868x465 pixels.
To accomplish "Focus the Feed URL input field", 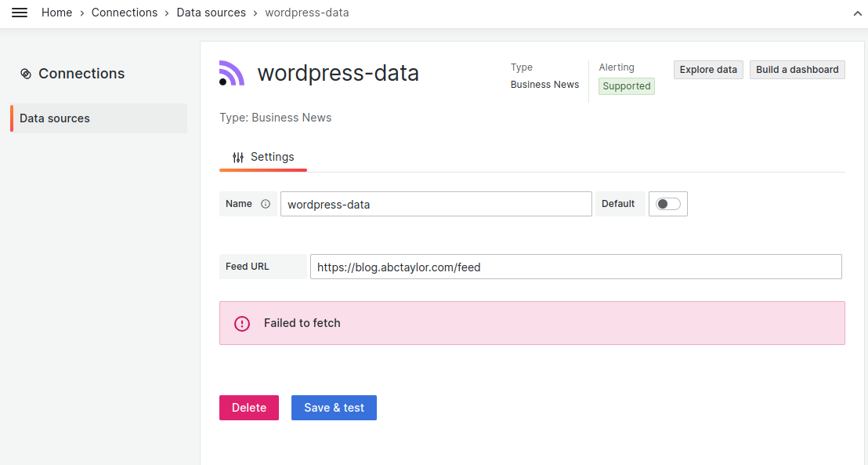I will (576, 267).
